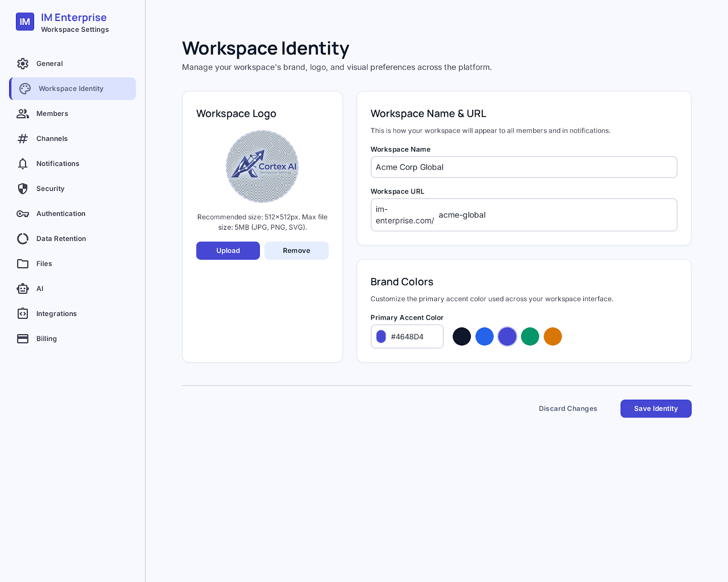Navigate to Notifications settings
Viewport: 728px width, 582px height.
[73, 164]
